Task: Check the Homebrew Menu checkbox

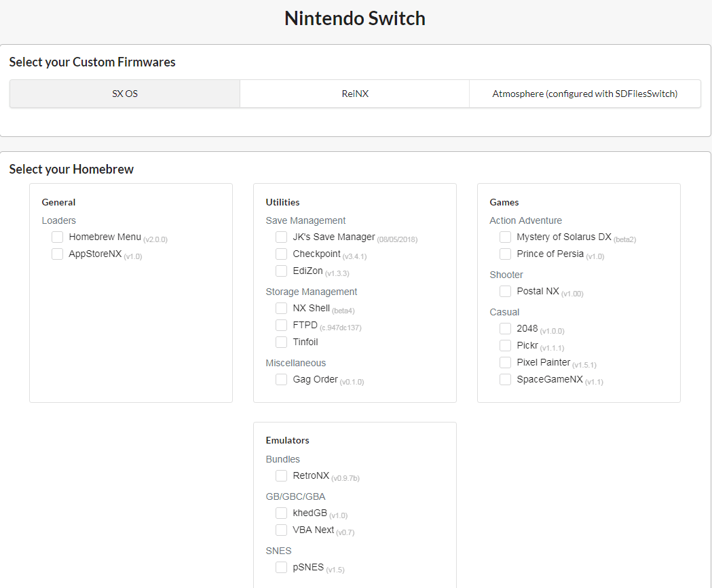Action: (x=57, y=237)
